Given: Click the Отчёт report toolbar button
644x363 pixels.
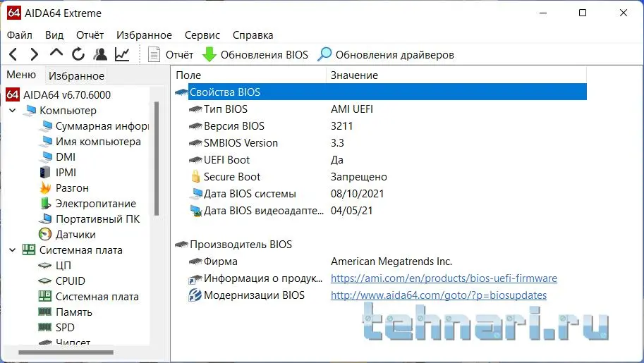Looking at the screenshot, I should point(170,54).
